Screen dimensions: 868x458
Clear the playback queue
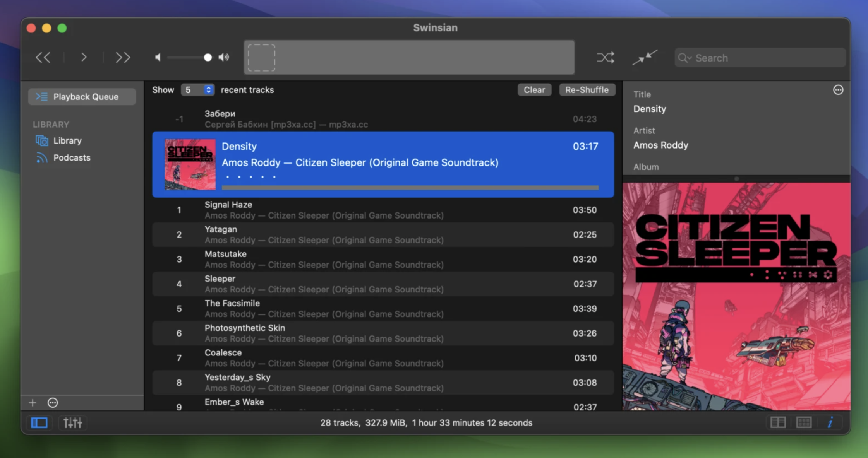tap(534, 90)
